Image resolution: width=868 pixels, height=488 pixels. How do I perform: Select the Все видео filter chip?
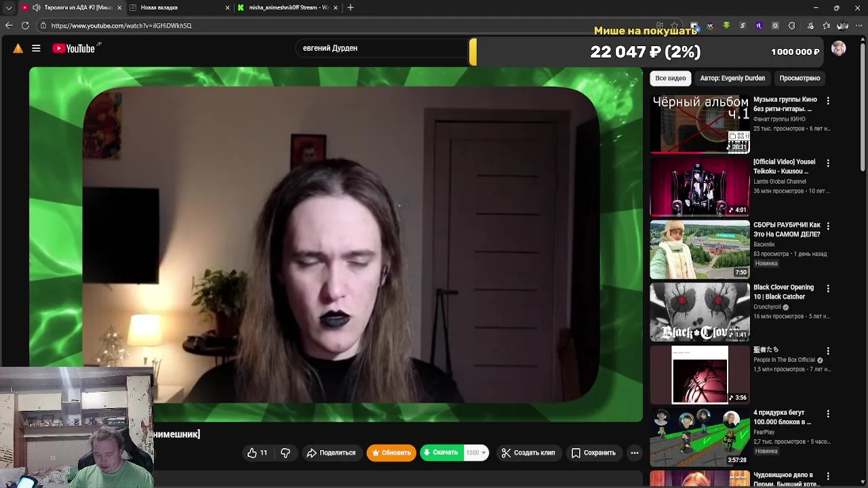[x=670, y=78]
